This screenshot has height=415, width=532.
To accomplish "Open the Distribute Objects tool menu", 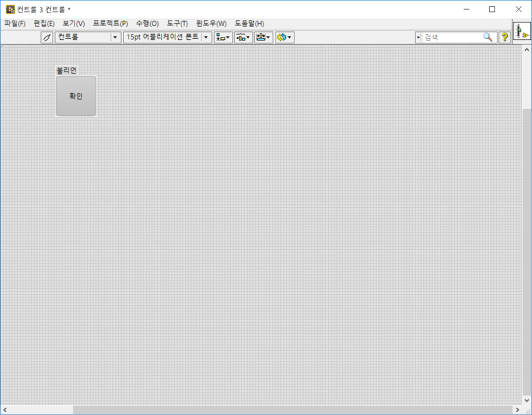I will [x=243, y=38].
